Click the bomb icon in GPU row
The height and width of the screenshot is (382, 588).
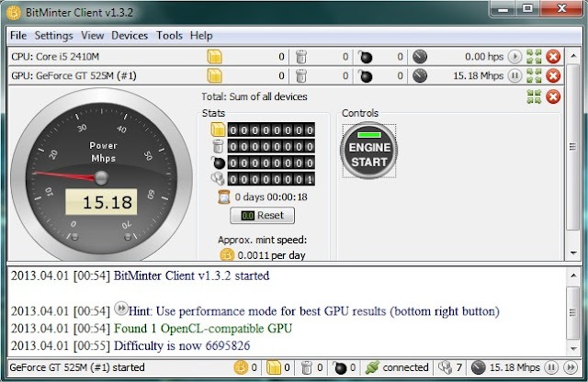tap(365, 76)
